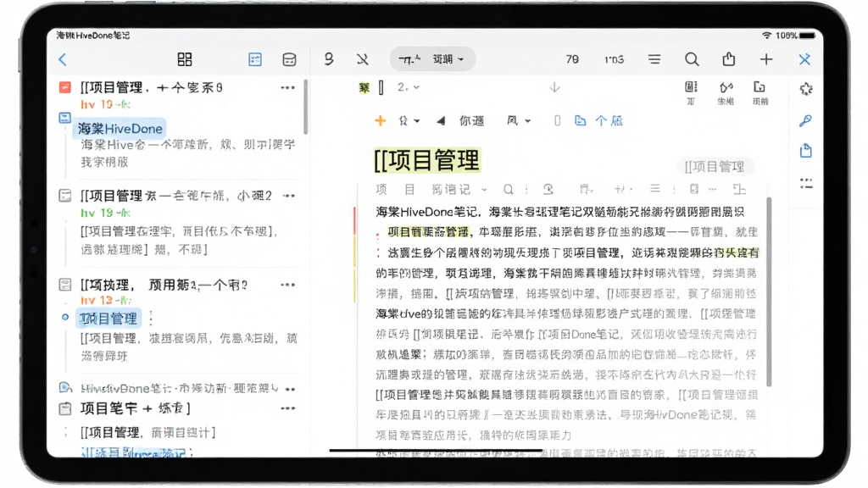This screenshot has width=868, height=488.
Task: Click the orange plus icon above the title
Action: coord(381,120)
